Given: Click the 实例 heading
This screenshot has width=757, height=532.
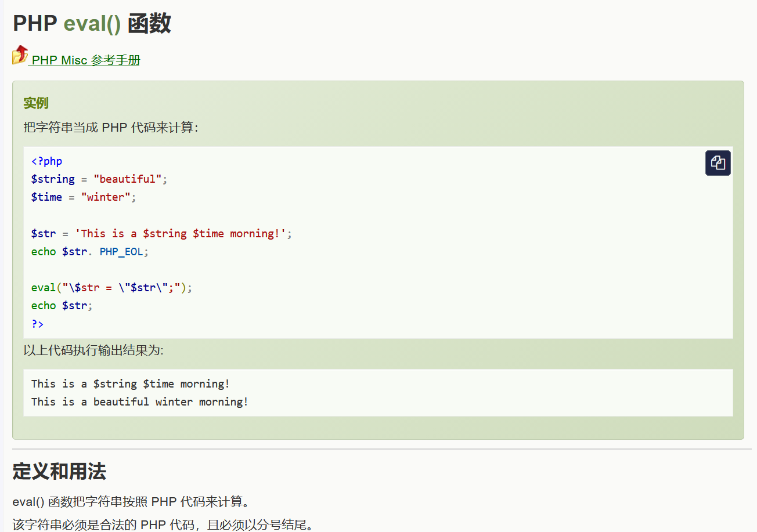Looking at the screenshot, I should (x=36, y=103).
